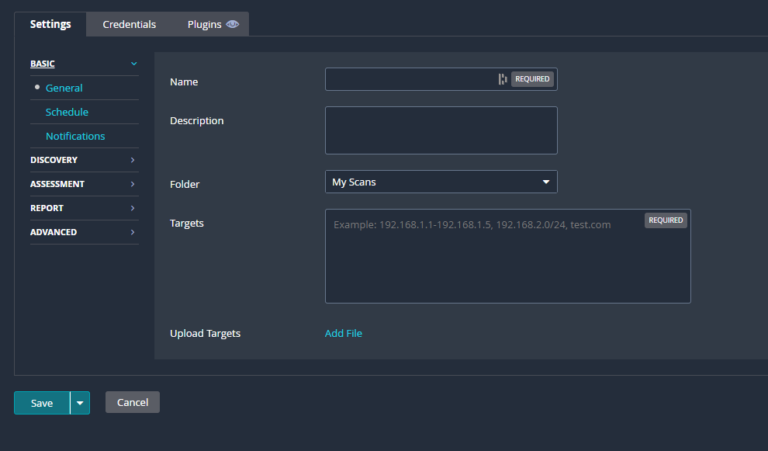The height and width of the screenshot is (451, 768).
Task: Click the Add File link
Action: point(343,333)
